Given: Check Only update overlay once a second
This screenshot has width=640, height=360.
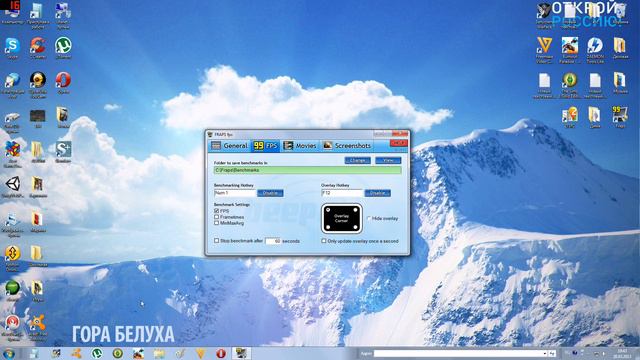Looking at the screenshot, I should (324, 241).
